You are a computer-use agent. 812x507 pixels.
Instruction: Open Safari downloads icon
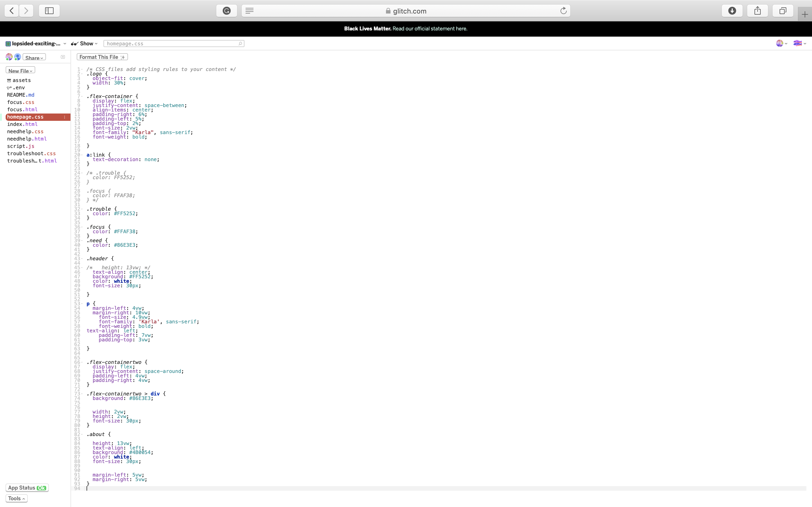coord(732,11)
